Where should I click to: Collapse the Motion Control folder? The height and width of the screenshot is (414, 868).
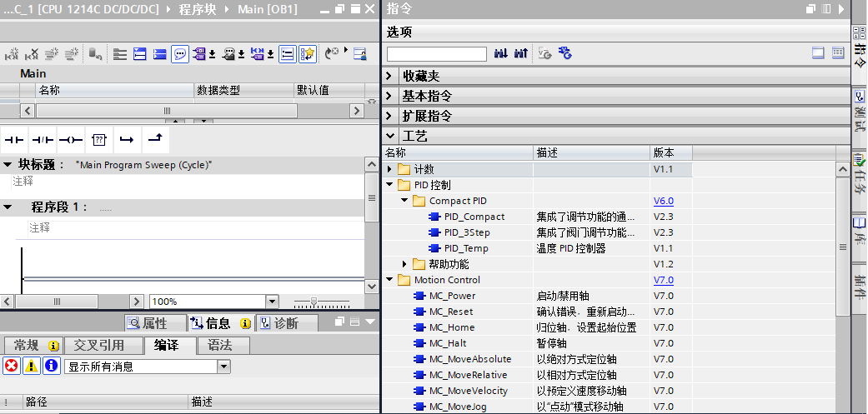(389, 280)
